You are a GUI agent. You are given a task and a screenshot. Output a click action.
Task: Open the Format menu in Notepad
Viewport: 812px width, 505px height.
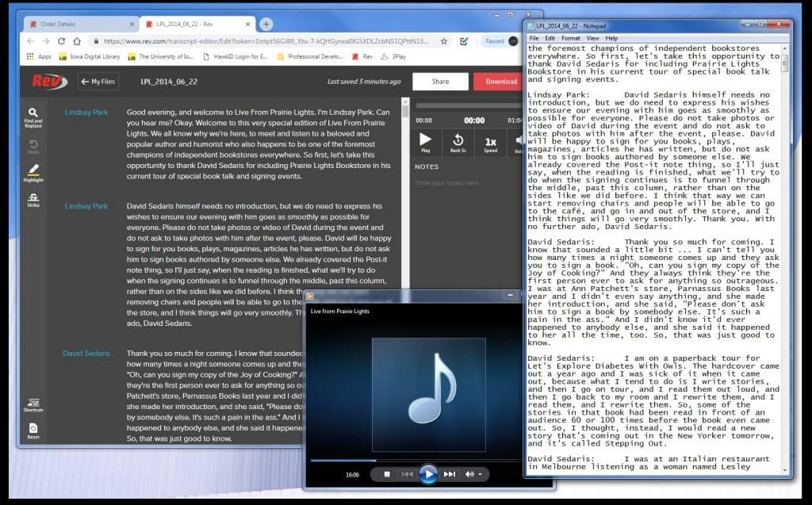(570, 38)
